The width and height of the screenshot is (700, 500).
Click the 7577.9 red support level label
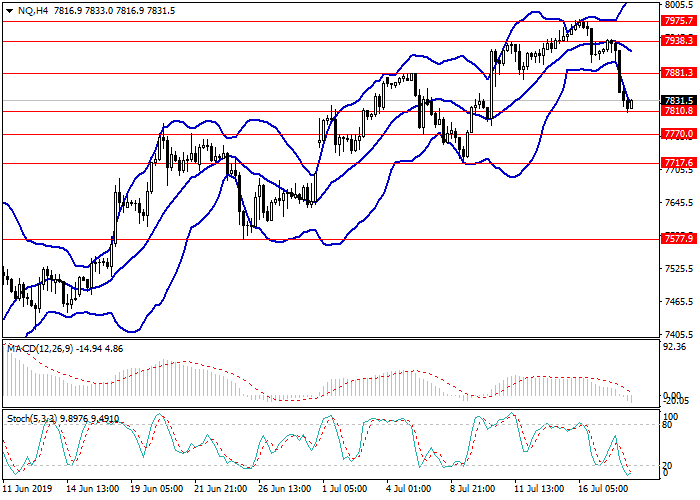pyautogui.click(x=678, y=238)
